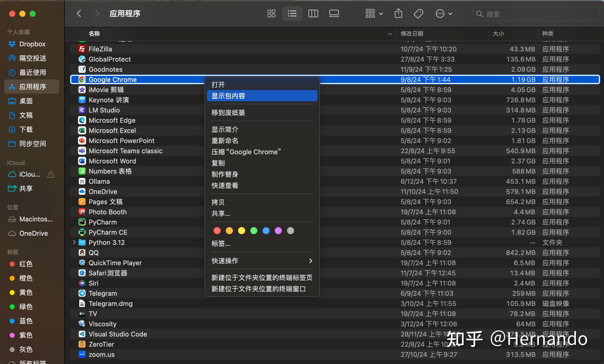
Task: Select the red tag color swatch
Action: pyautogui.click(x=217, y=231)
